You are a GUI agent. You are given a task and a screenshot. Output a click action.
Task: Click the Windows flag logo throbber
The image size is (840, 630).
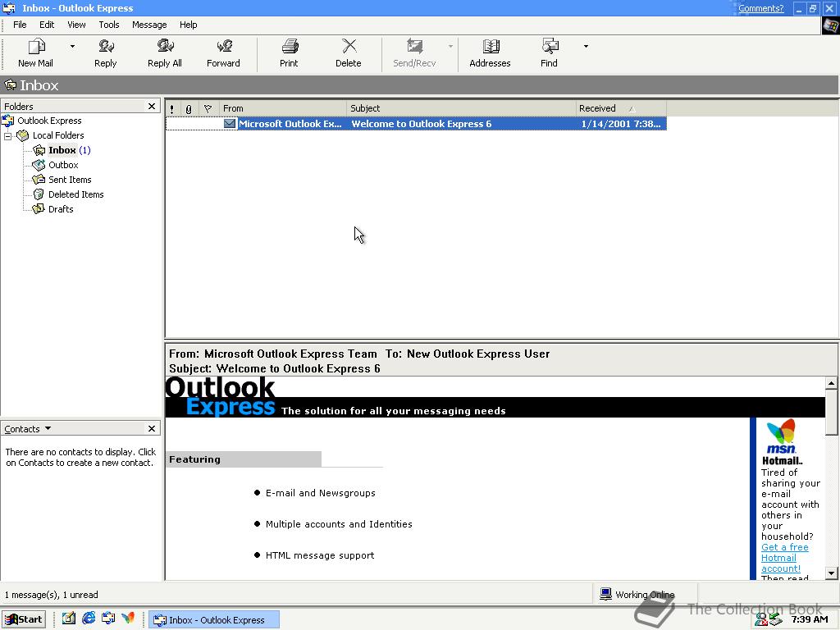[x=830, y=25]
